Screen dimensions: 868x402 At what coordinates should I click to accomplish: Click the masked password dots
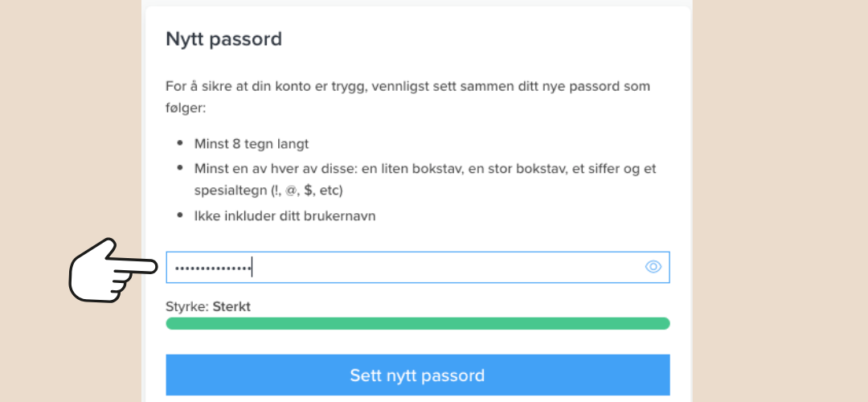click(212, 268)
